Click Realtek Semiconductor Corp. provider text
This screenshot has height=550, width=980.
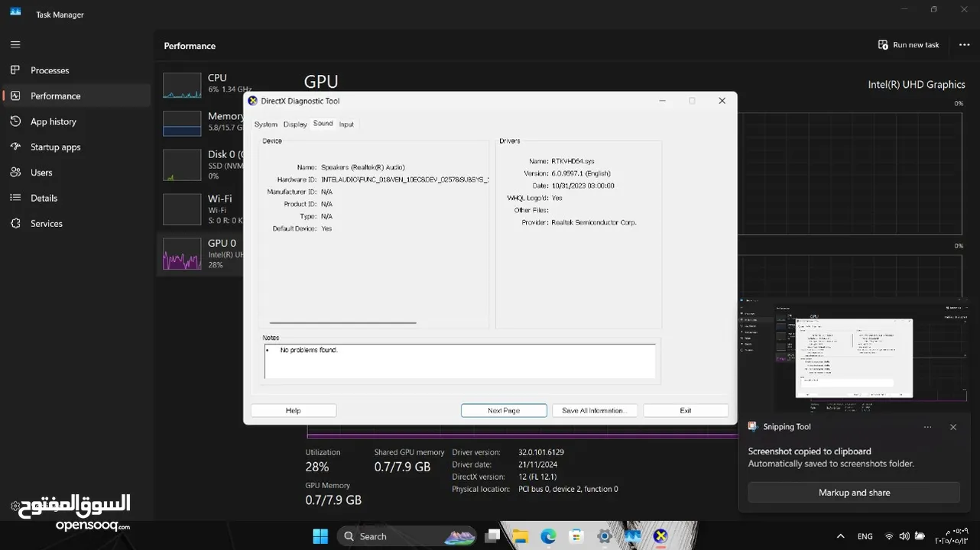594,222
